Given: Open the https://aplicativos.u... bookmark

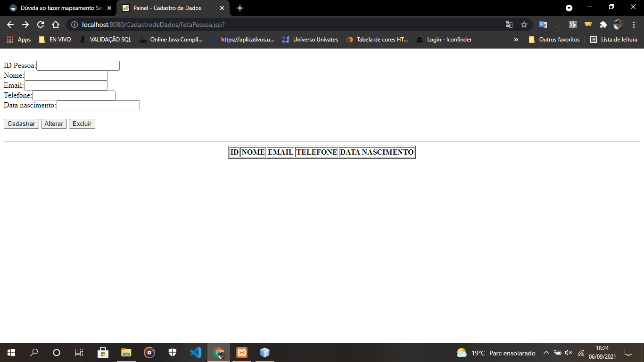Looking at the screenshot, I should [242, 40].
